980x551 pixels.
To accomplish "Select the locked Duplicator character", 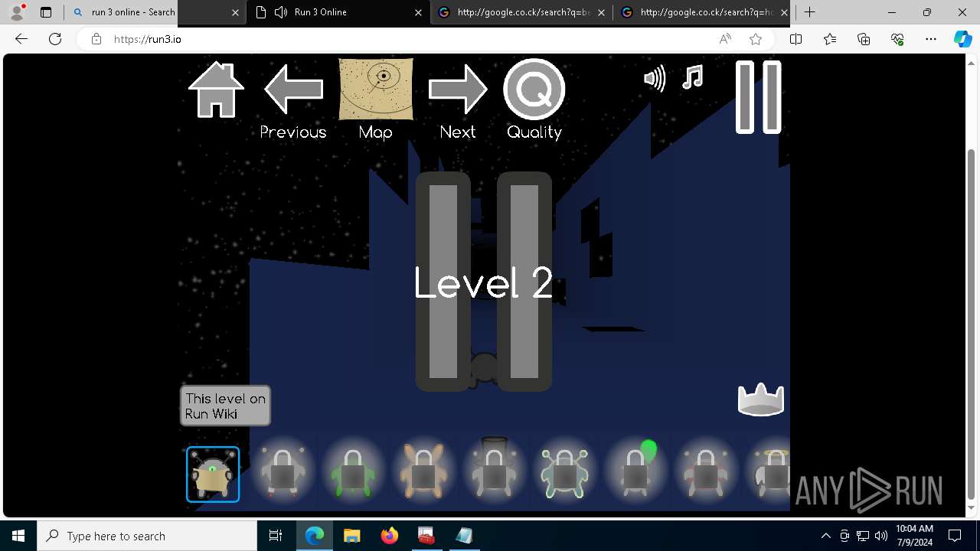I will (x=565, y=474).
